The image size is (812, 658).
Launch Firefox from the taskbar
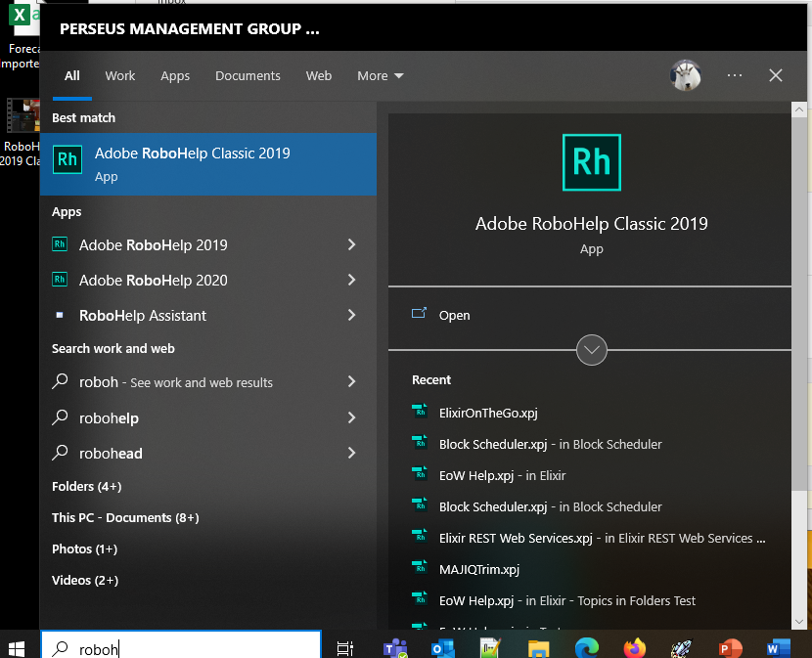coord(634,647)
